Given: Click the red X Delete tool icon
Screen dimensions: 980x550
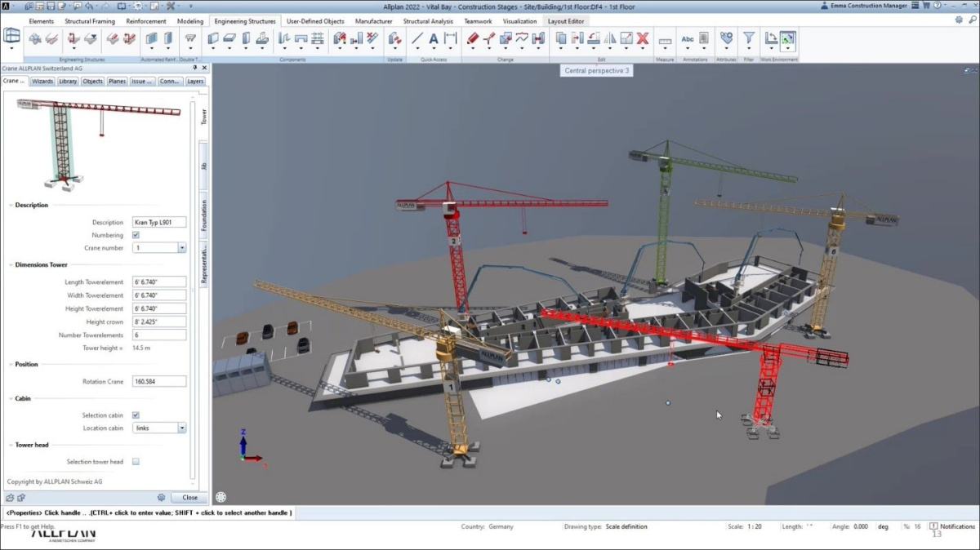Looking at the screenshot, I should click(x=643, y=38).
